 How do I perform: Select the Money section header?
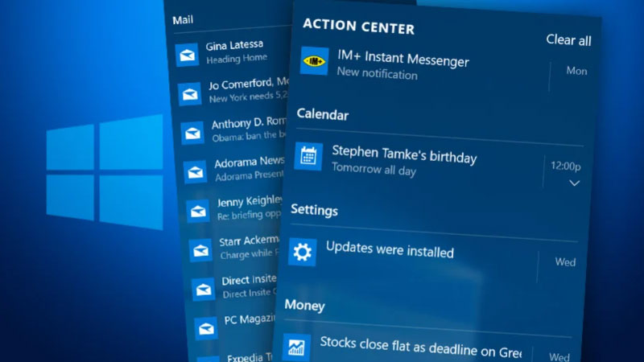pos(304,306)
